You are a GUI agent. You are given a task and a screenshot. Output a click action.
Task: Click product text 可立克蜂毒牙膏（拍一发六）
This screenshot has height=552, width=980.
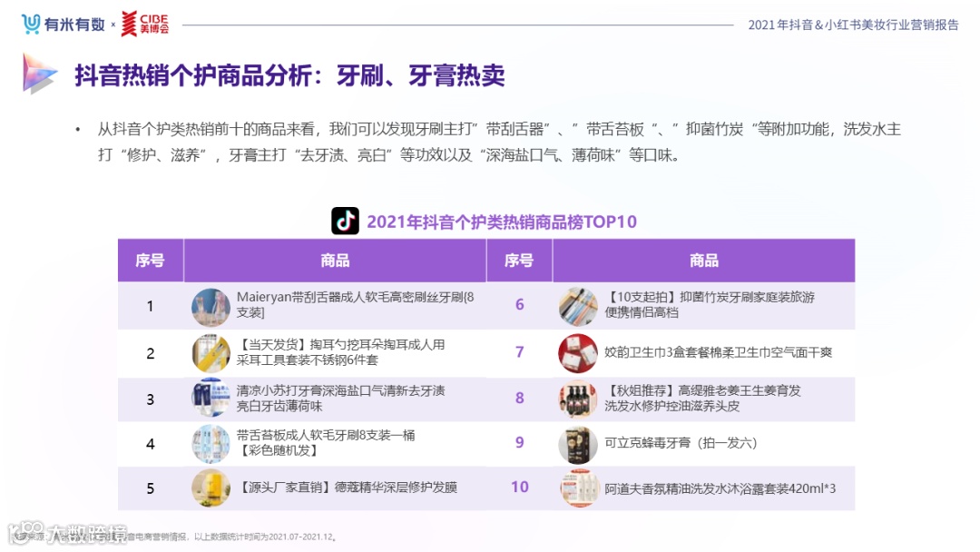681,443
